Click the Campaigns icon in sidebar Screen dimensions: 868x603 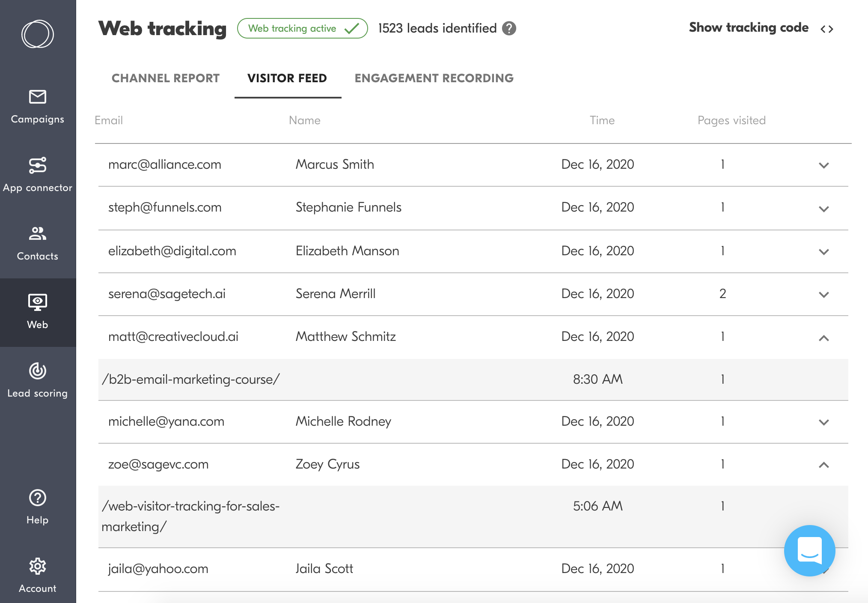(37, 100)
